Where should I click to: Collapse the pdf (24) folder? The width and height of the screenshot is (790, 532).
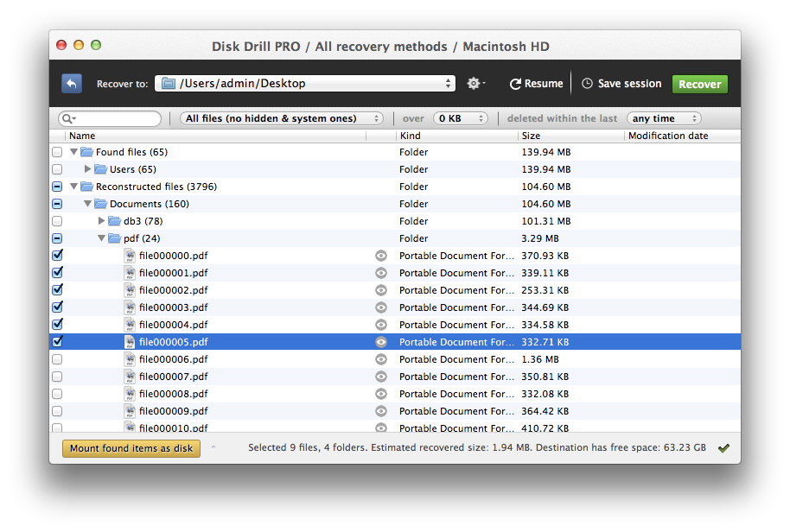point(101,238)
